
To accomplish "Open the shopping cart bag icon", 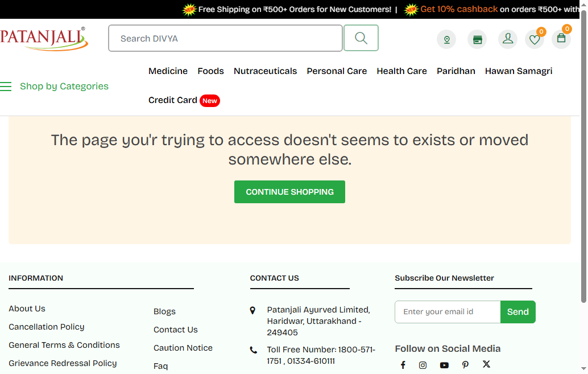I will pos(561,39).
